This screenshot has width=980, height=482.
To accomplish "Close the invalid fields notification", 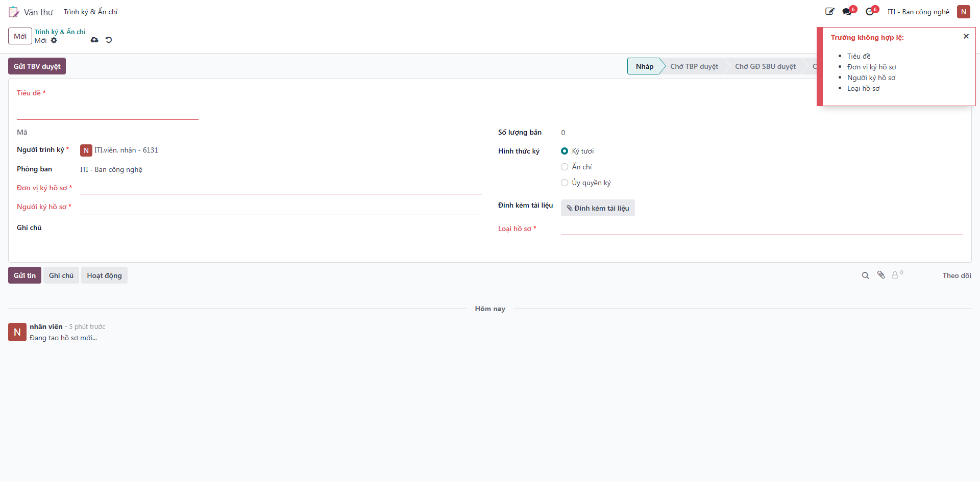I will (x=966, y=36).
